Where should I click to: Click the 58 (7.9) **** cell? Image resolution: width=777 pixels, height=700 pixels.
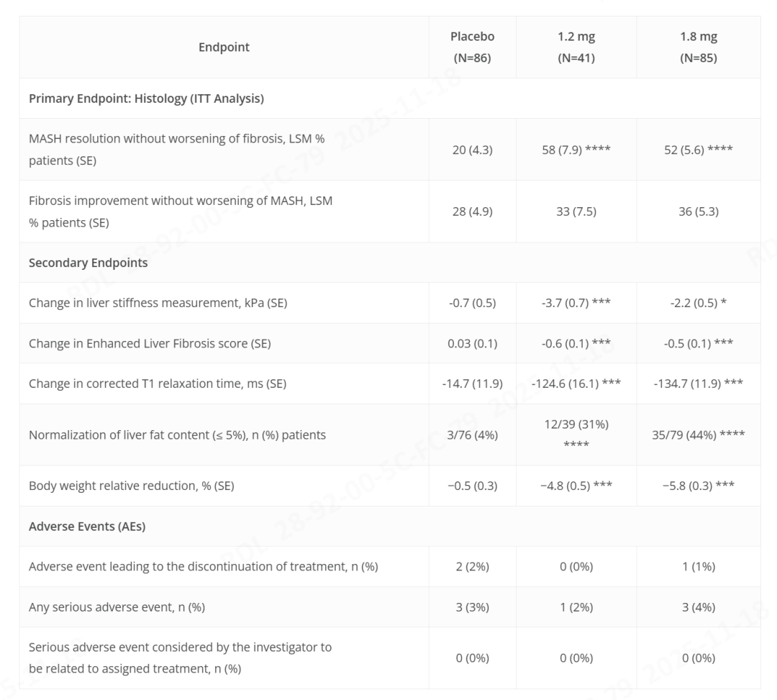click(576, 150)
